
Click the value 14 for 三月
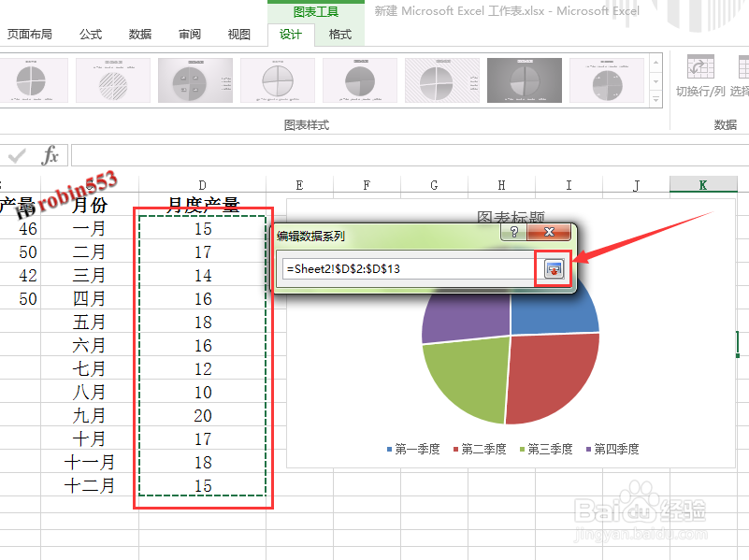[203, 276]
